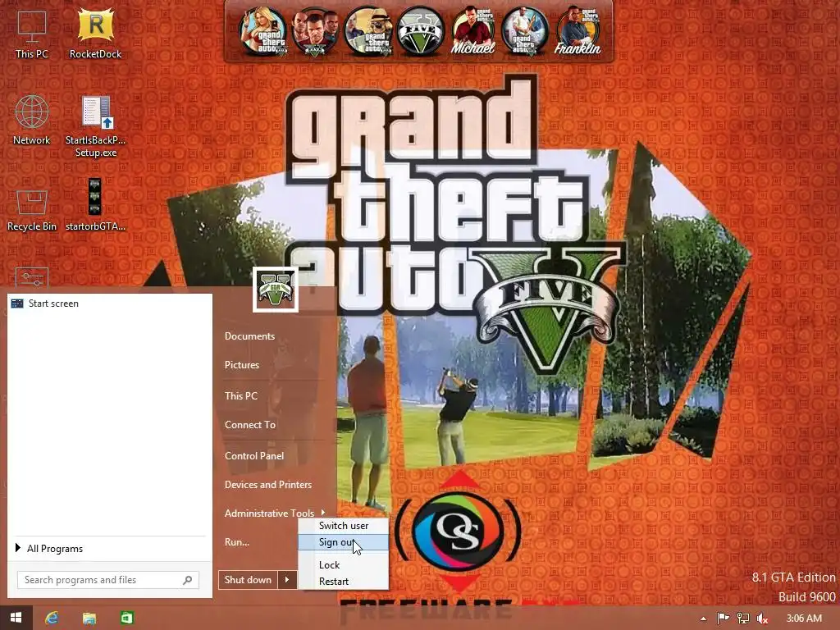Viewport: 840px width, 630px height.
Task: Choose Sign out from power menu
Action: 344,542
